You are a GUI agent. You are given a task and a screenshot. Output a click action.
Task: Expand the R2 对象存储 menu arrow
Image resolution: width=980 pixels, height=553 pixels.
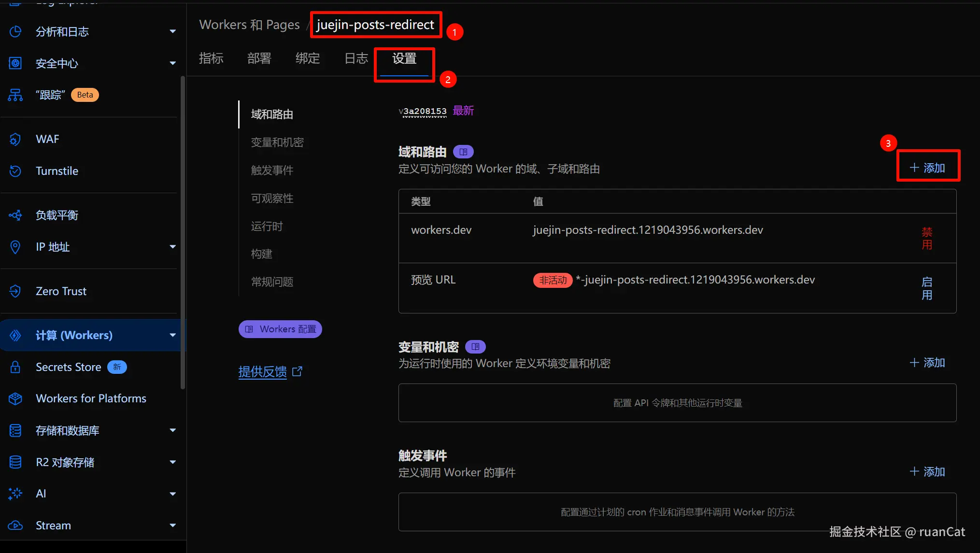(172, 462)
